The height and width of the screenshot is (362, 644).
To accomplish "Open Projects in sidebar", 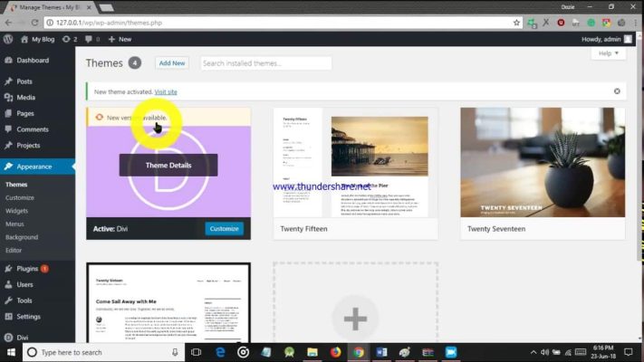I will click(28, 146).
